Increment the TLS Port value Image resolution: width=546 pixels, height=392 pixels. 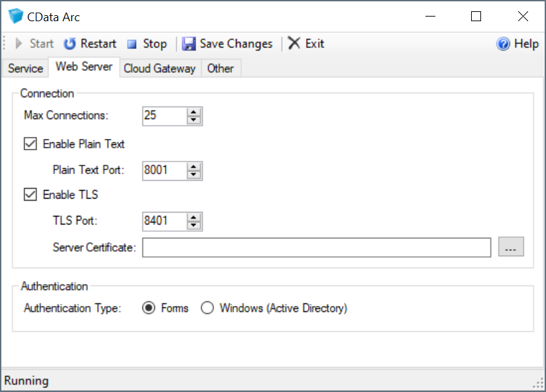(193, 217)
